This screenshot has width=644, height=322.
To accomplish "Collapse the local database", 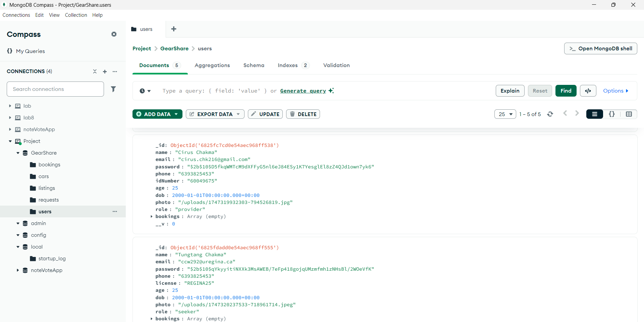I will 18,247.
